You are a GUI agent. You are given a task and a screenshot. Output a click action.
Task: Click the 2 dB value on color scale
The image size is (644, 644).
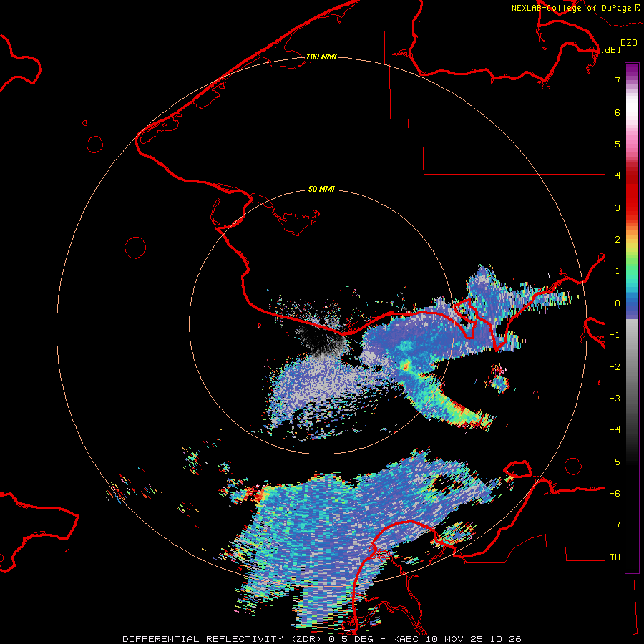pyautogui.click(x=618, y=240)
